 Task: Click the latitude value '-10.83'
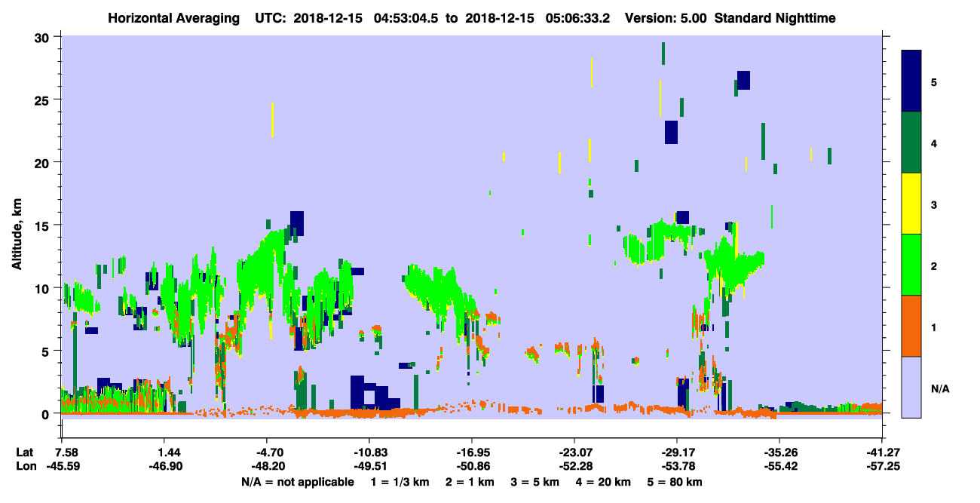point(369,452)
